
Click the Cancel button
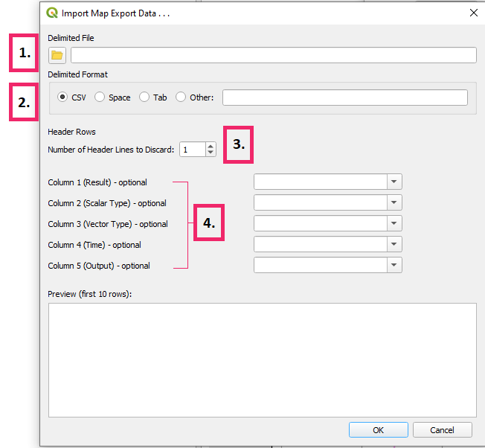pyautogui.click(x=442, y=429)
